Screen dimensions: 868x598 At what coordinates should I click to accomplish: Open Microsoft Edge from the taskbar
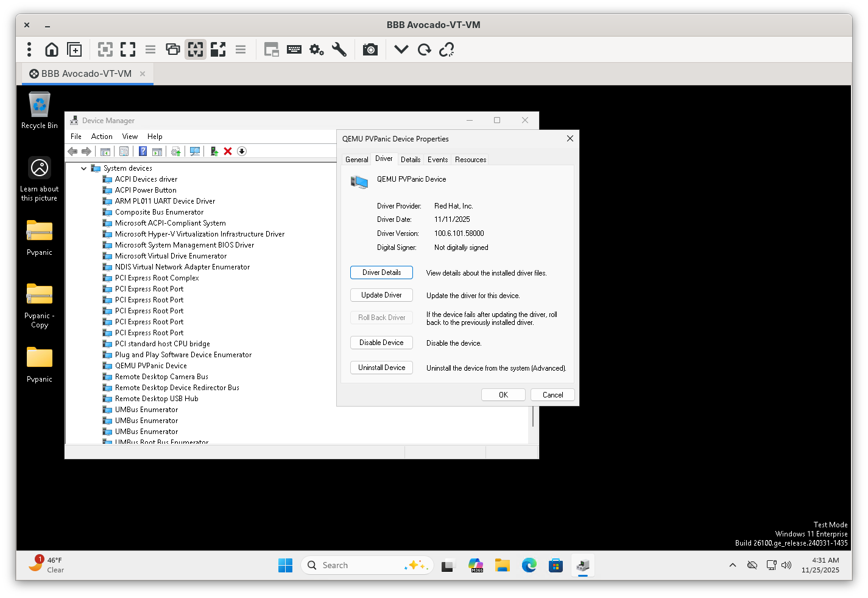coord(529,565)
